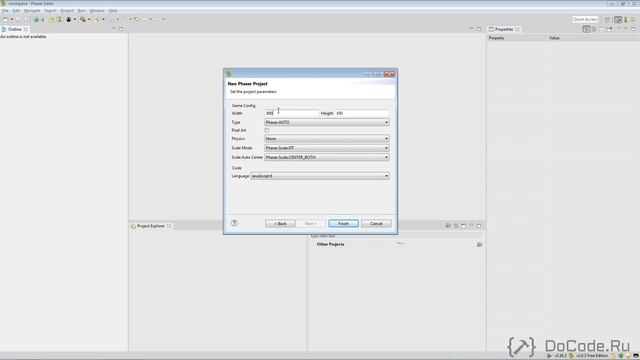Click the second Project Explorer toolbar icon

pos(456,225)
